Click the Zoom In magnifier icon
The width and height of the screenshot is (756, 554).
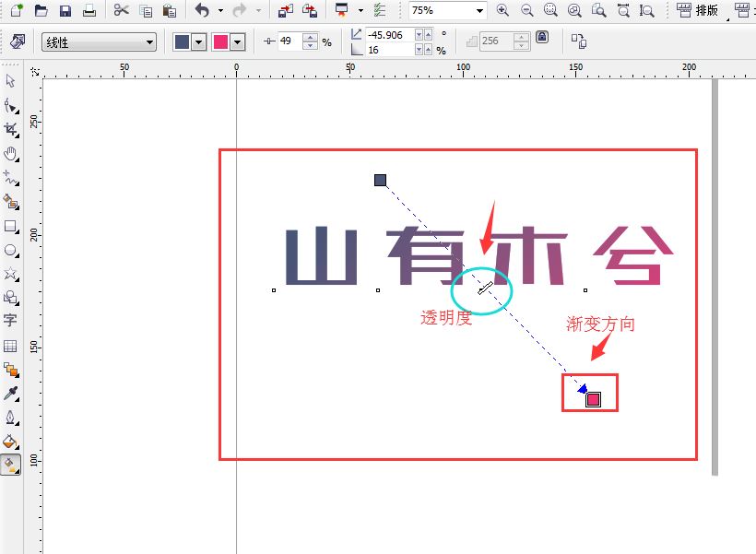503,12
